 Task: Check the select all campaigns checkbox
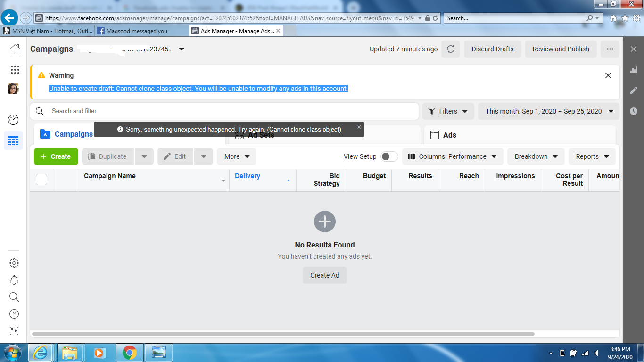[x=41, y=180]
